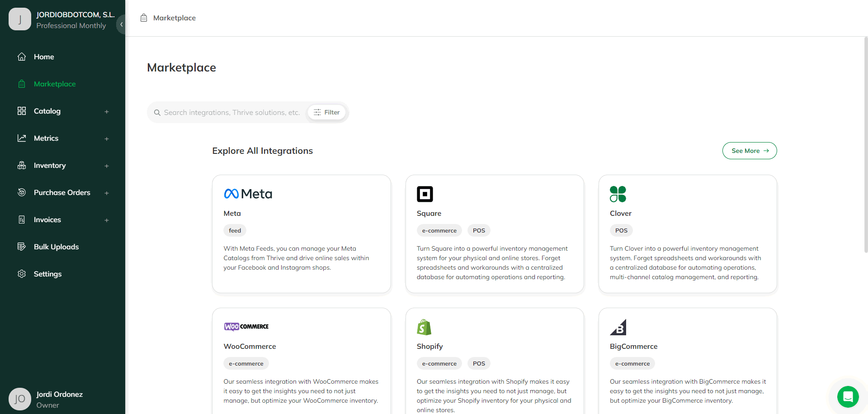This screenshot has height=414, width=868.
Task: Click the WooCommerce logo
Action: pos(246,327)
